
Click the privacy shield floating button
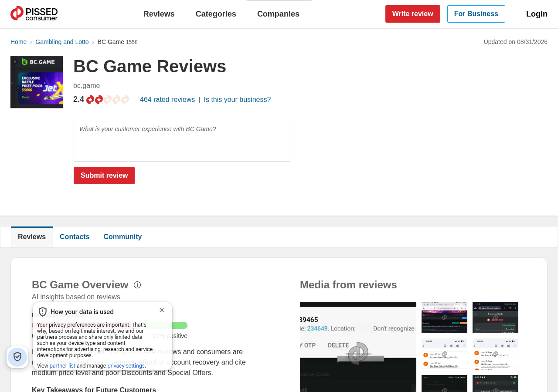click(x=17, y=357)
